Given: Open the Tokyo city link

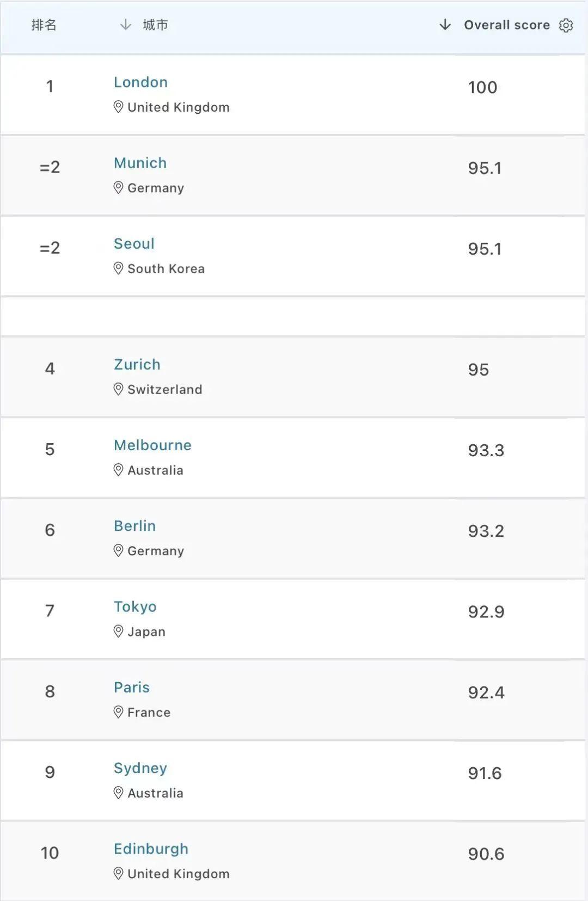Looking at the screenshot, I should point(135,606).
